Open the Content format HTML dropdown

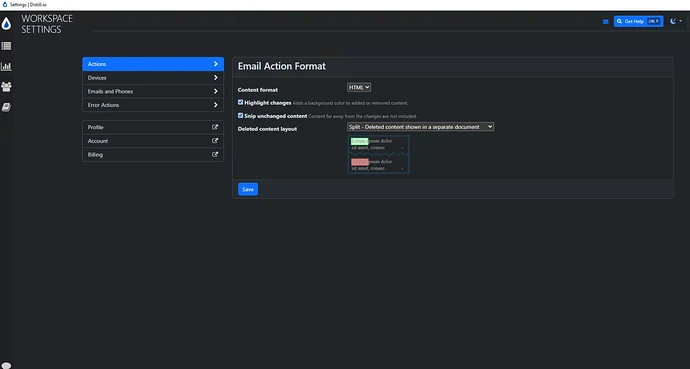point(359,88)
